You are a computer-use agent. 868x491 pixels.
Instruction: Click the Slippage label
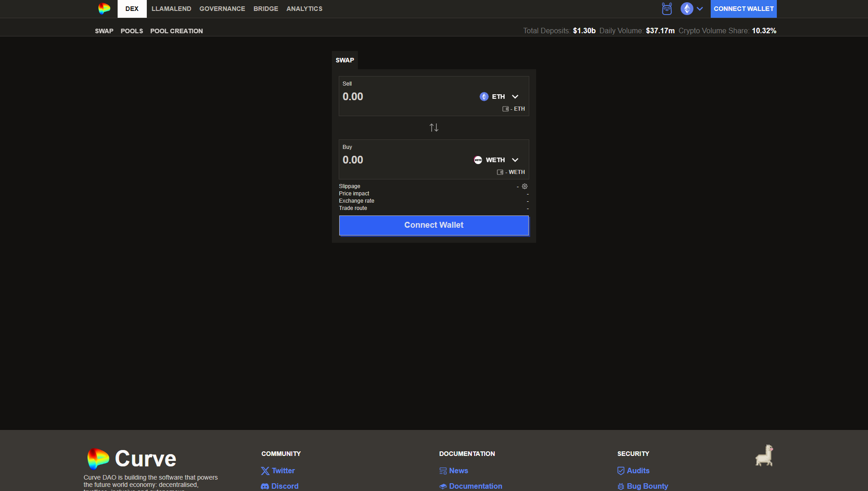point(350,186)
